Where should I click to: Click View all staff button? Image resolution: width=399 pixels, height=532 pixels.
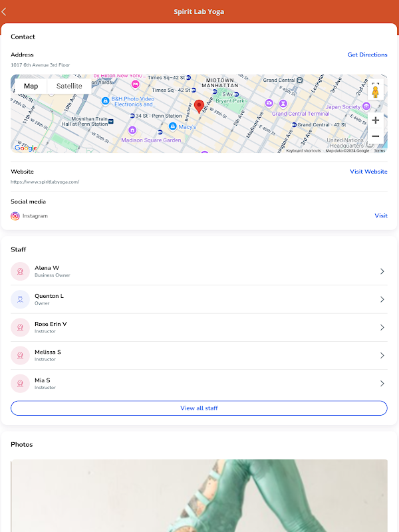[x=199, y=408]
